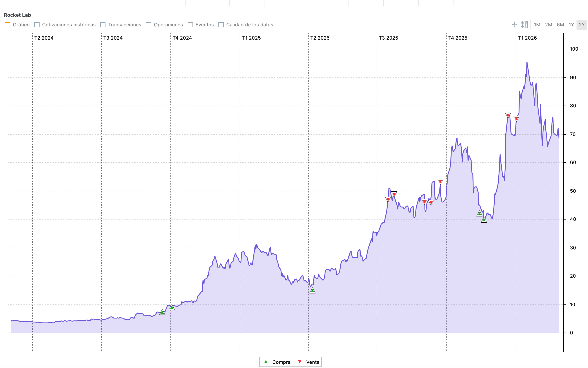
Task: Click the vertical scale ruler icon
Action: pyautogui.click(x=524, y=25)
